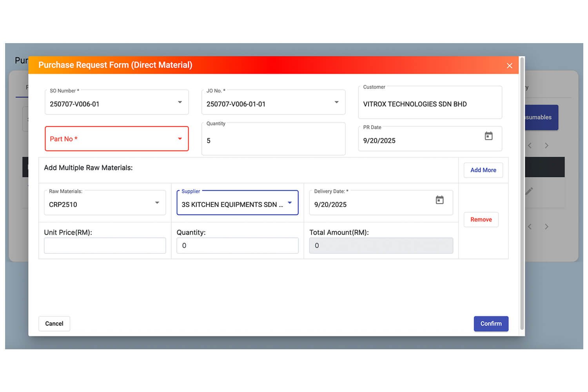Confirm the purchase request
The height and width of the screenshot is (392, 588).
click(491, 324)
